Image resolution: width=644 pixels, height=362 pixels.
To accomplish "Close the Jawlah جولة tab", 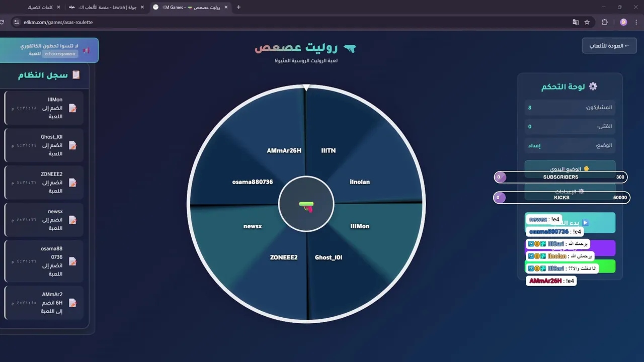I will (x=142, y=7).
